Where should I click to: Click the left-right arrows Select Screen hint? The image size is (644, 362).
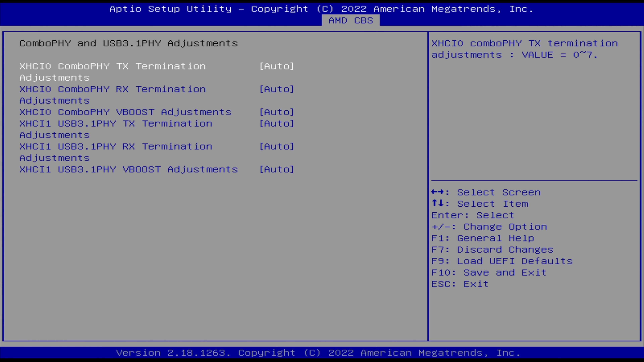486,192
